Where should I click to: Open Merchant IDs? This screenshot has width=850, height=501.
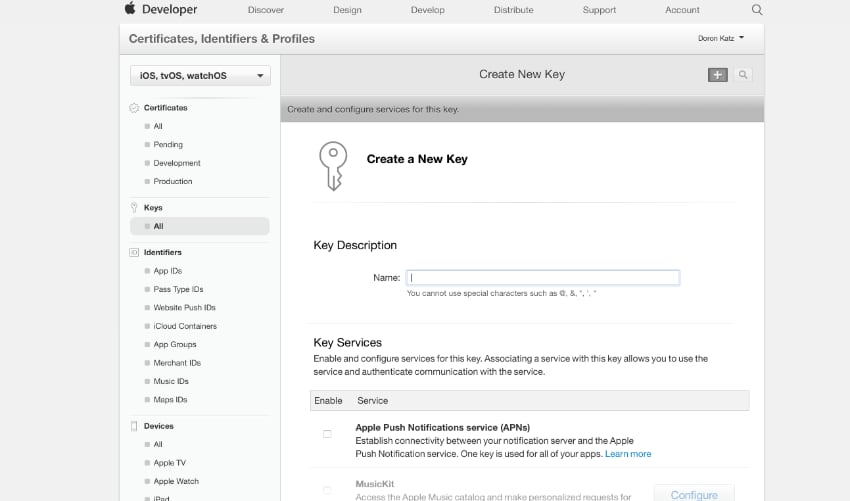click(x=177, y=363)
